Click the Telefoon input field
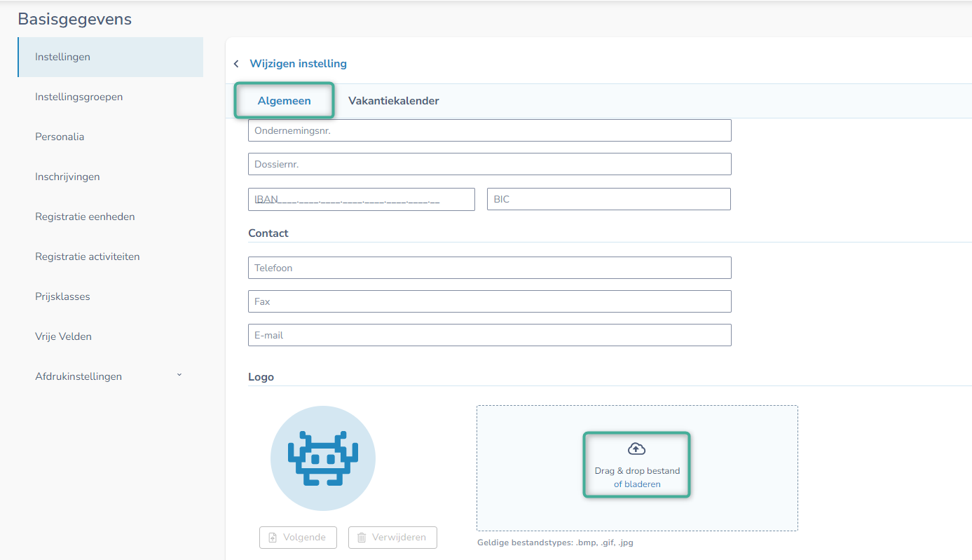This screenshot has height=560, width=972. [489, 268]
